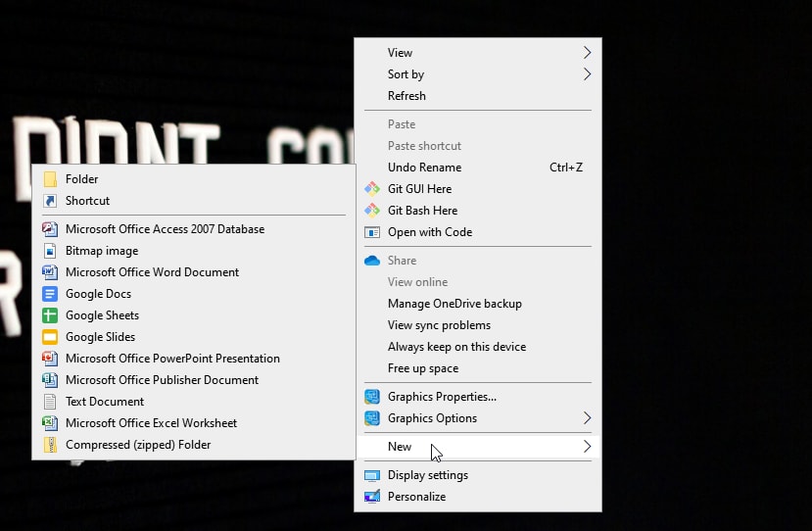Click the Shortcut arrow icon
The width and height of the screenshot is (812, 531).
pyautogui.click(x=50, y=201)
